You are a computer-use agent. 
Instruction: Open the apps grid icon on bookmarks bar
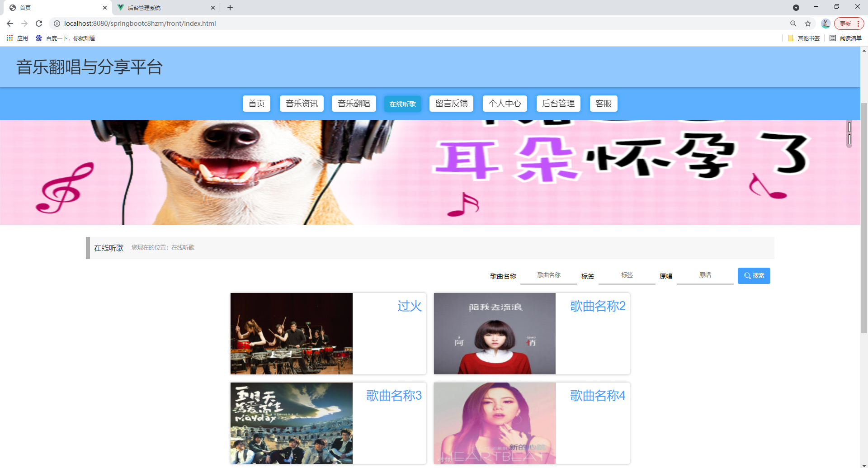[x=9, y=38]
